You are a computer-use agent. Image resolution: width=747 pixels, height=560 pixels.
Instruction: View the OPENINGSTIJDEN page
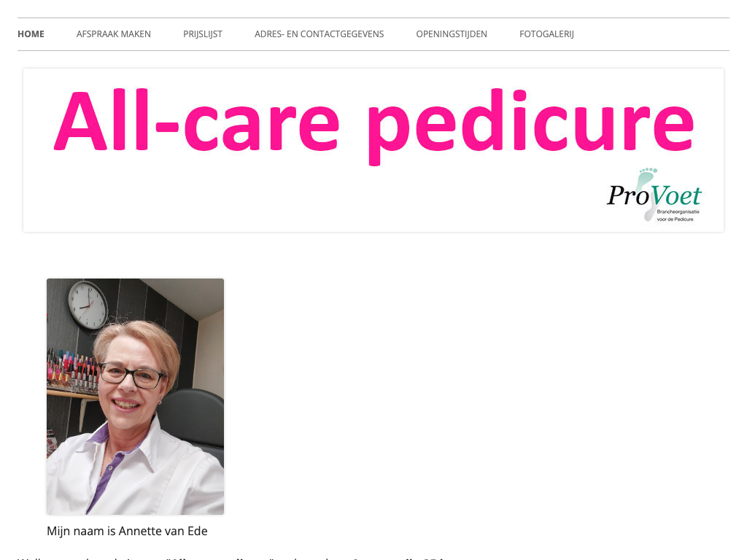(x=452, y=34)
